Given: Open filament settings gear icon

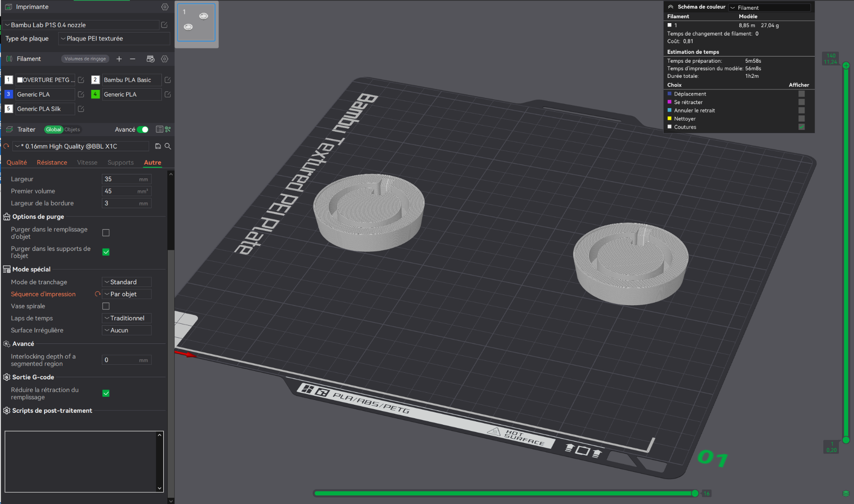Looking at the screenshot, I should point(165,59).
